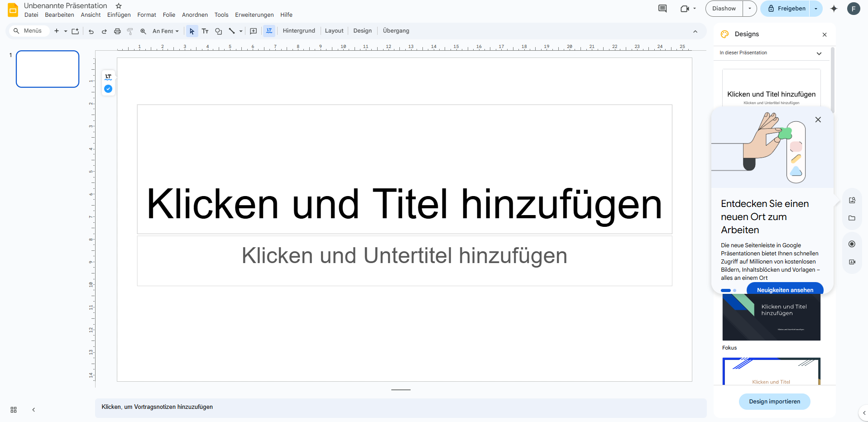
Task: Open the Folie menu
Action: click(169, 15)
